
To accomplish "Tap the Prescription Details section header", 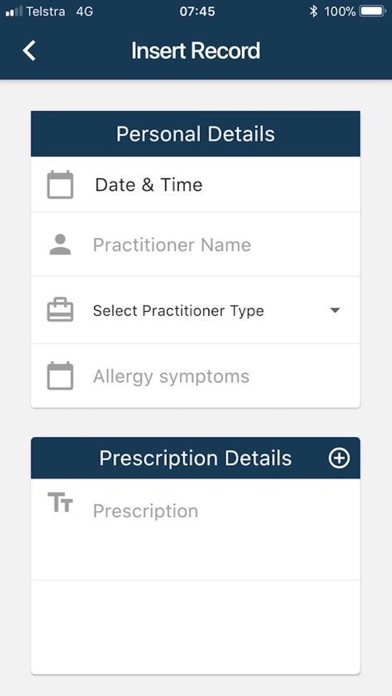I will (195, 458).
